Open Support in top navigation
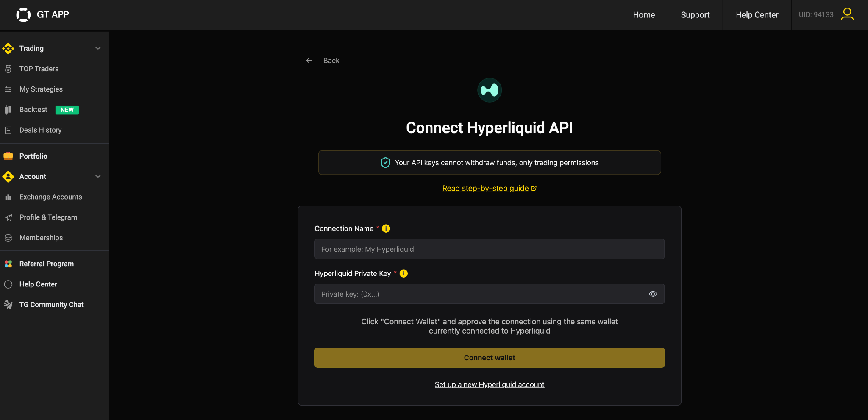The height and width of the screenshot is (420, 868). tap(695, 15)
